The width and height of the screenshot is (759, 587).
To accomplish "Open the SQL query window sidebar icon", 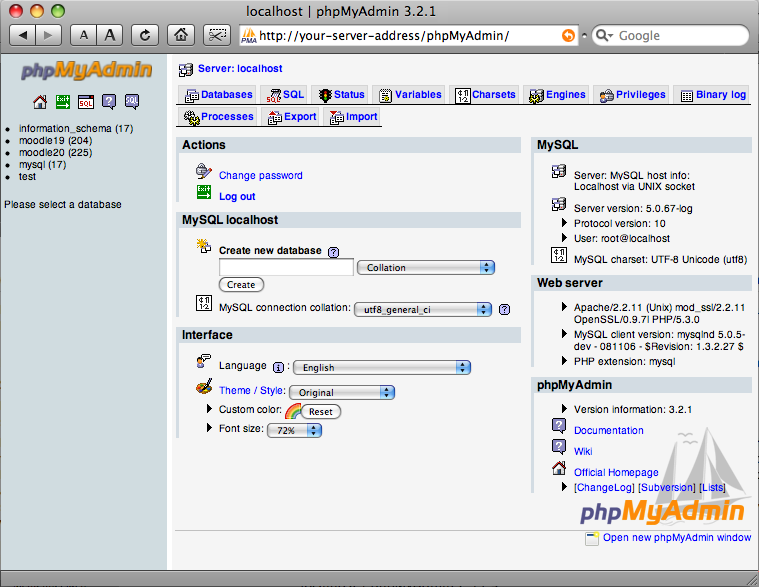I will pos(86,102).
